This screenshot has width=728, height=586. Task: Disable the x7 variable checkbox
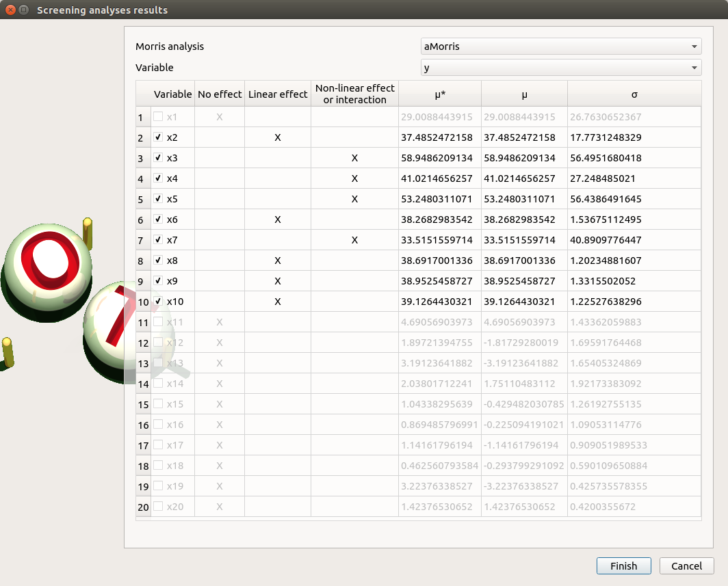pyautogui.click(x=159, y=240)
